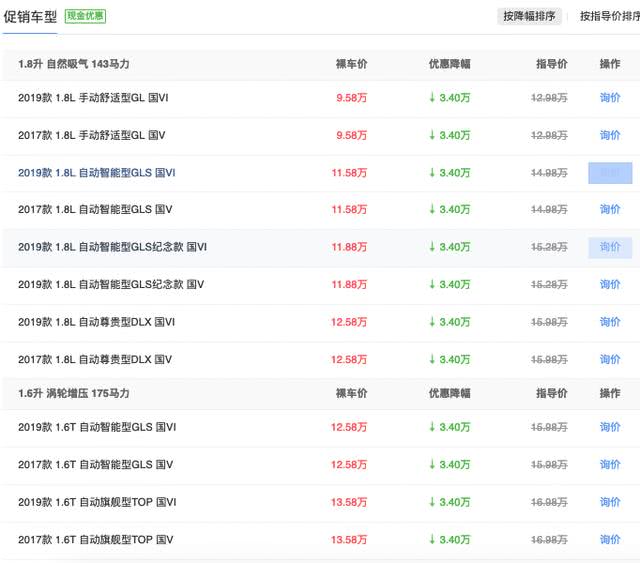Open model 2017款 1.6T 自动智能型GLS 国V
The image size is (640, 563).
(x=96, y=465)
